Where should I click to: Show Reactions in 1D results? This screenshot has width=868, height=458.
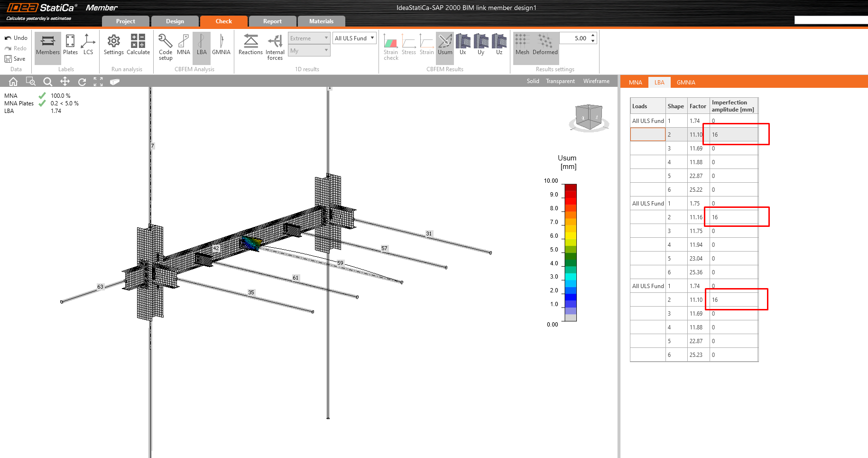pos(250,45)
